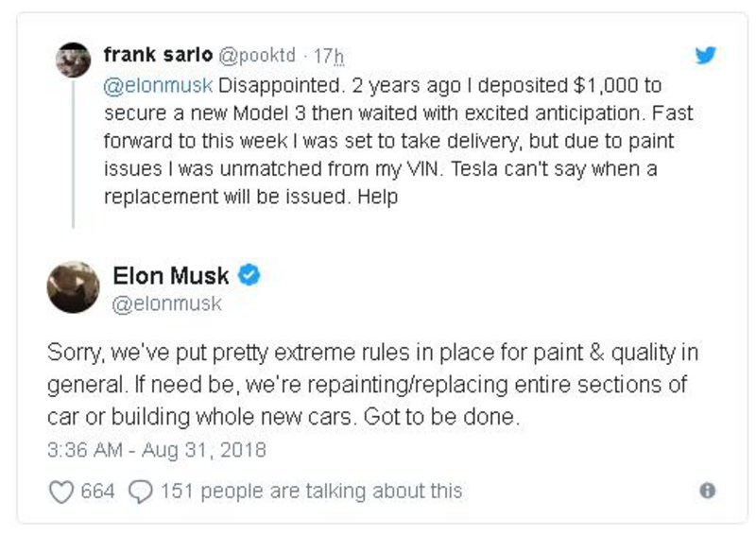Click Elon Musk's blue verified badge

249,276
